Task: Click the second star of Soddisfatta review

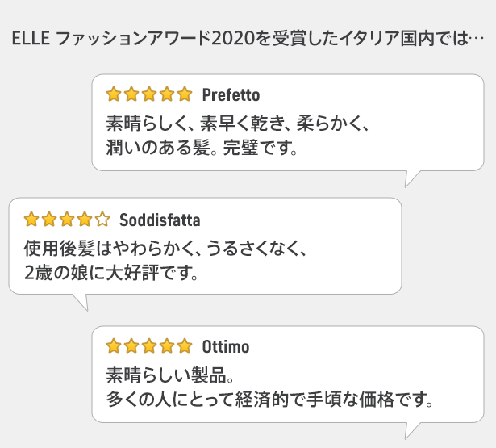Action: [49, 220]
